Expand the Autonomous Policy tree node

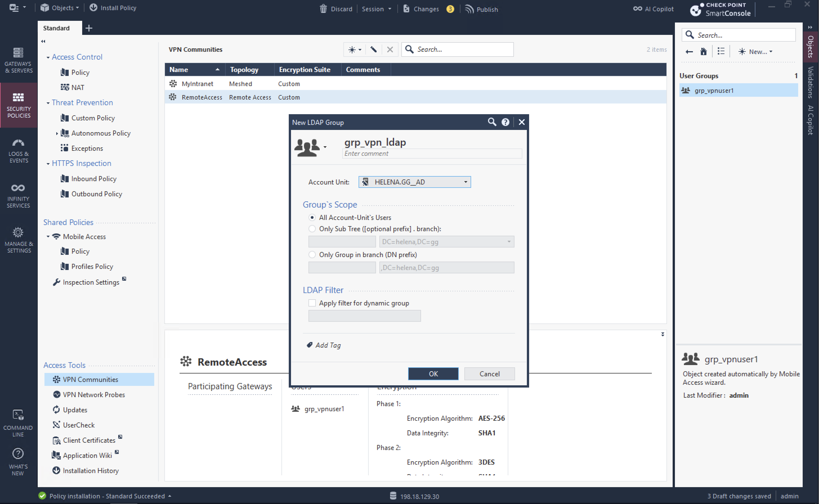point(57,133)
